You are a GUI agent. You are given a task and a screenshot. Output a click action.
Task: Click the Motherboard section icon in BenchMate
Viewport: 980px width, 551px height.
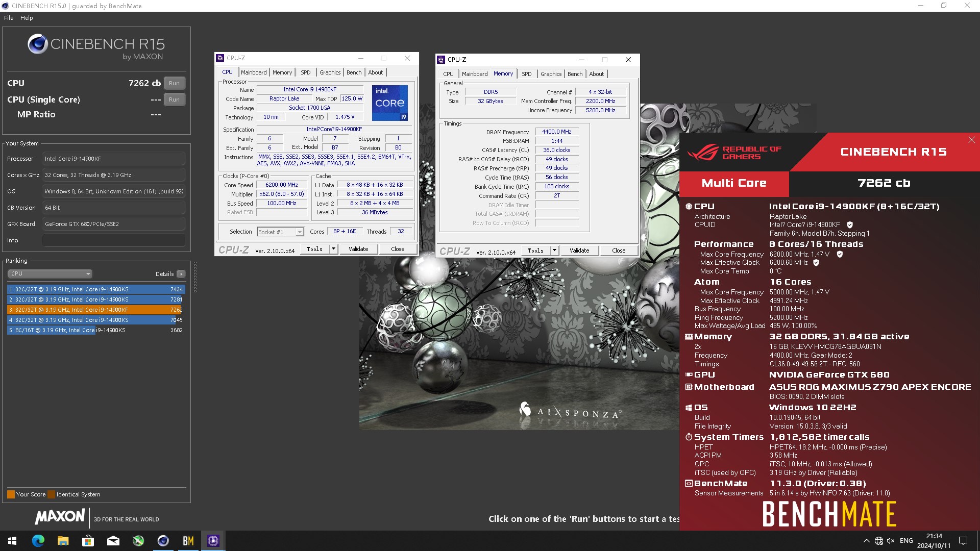pyautogui.click(x=689, y=387)
